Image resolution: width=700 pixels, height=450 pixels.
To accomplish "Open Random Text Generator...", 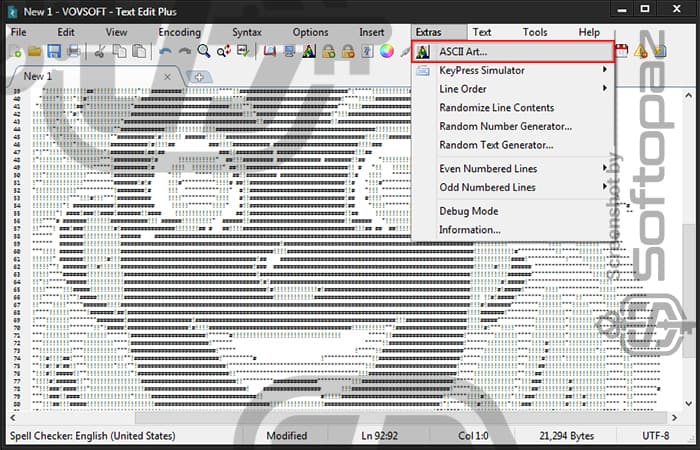I will click(512, 145).
